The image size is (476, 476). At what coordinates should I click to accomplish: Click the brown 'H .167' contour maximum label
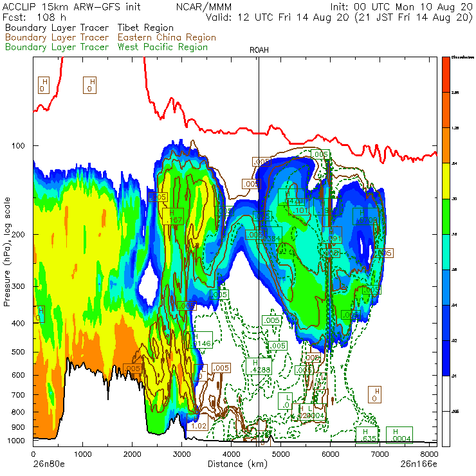pyautogui.click(x=173, y=216)
